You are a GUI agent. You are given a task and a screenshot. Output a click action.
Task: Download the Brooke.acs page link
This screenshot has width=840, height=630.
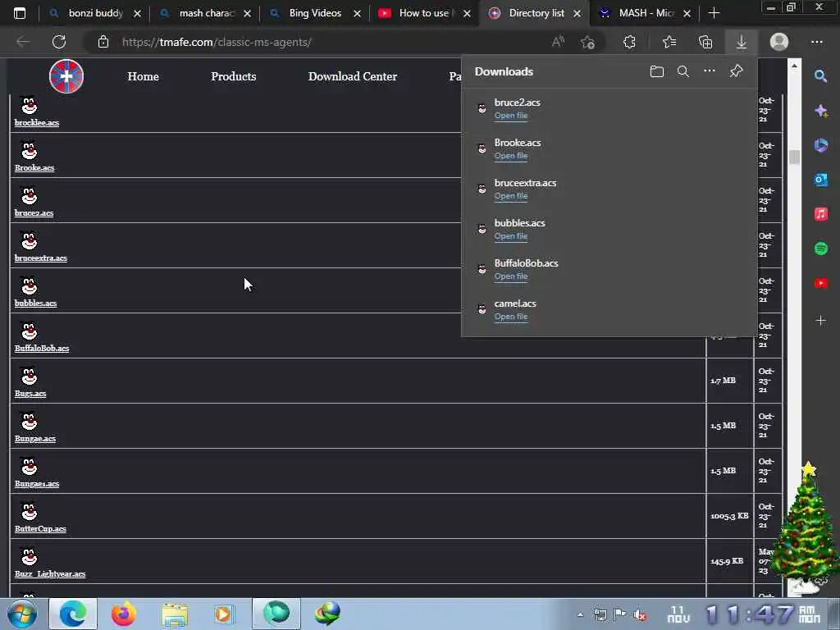[34, 167]
